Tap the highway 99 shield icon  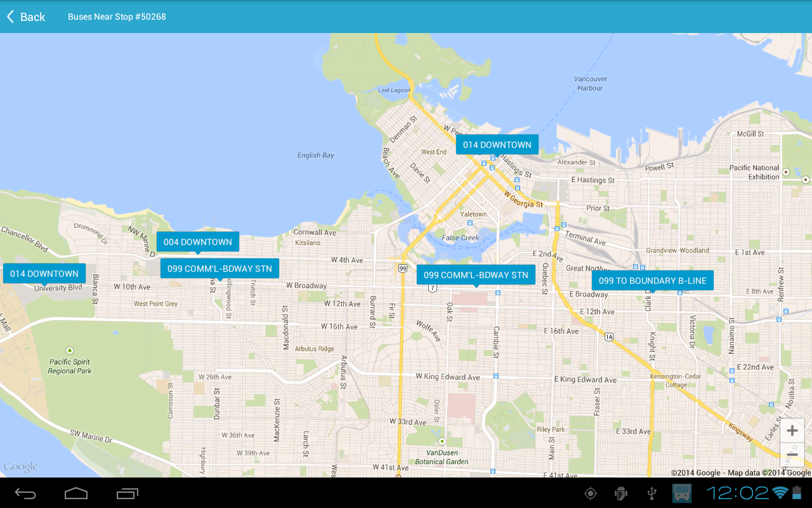tap(403, 269)
